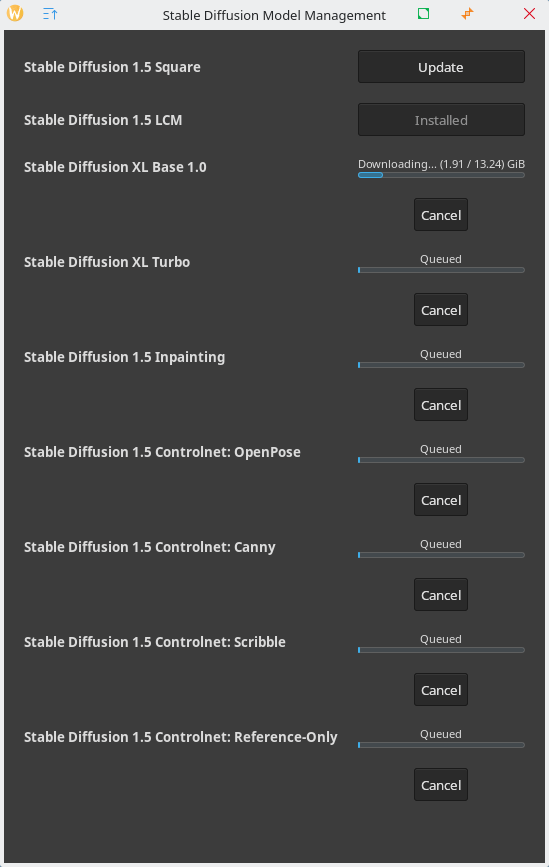Click the Installed button for SD 1.5 LCM
Image resolution: width=549 pixels, height=867 pixels.
tap(441, 120)
